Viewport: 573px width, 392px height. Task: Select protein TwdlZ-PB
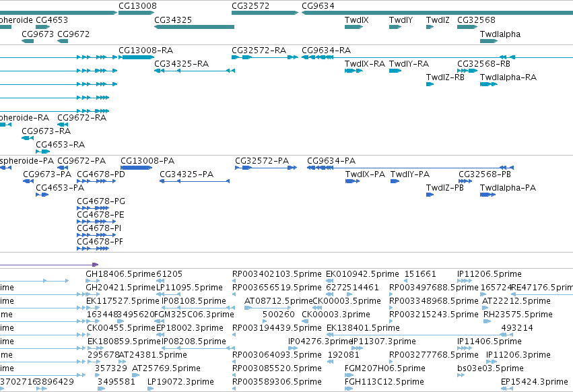pos(430,195)
